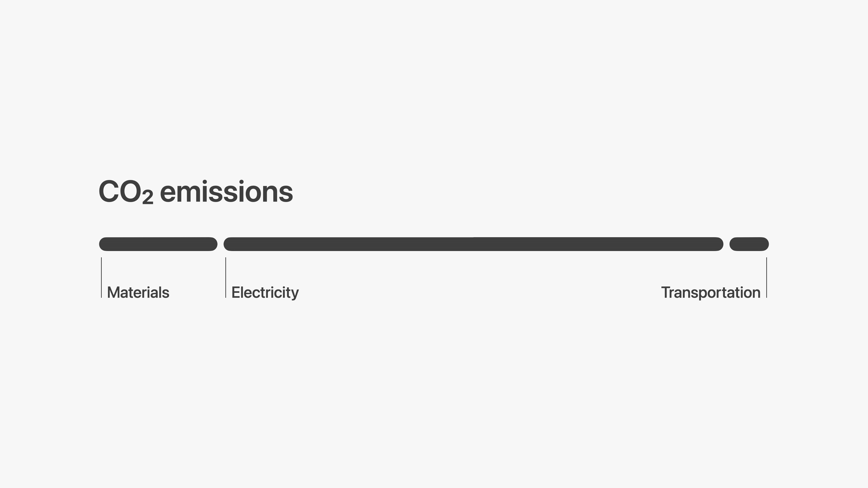Image resolution: width=868 pixels, height=488 pixels.
Task: Click the tick line left of Electricity
Action: tap(226, 277)
